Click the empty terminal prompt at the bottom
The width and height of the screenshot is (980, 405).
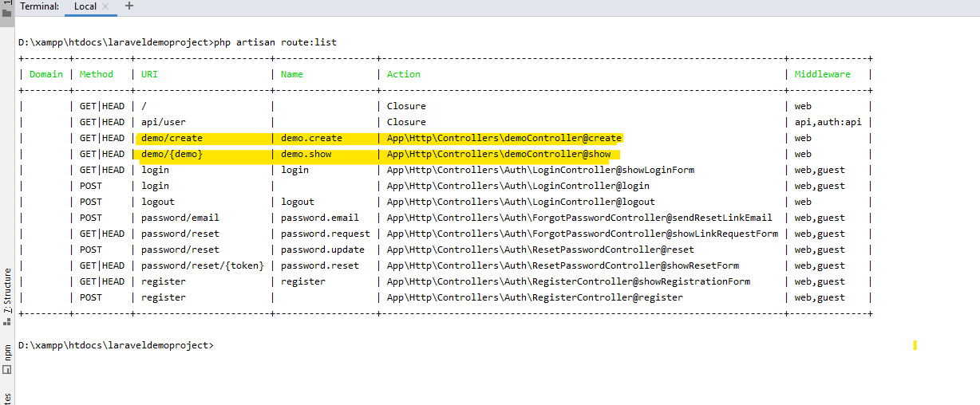[116, 345]
